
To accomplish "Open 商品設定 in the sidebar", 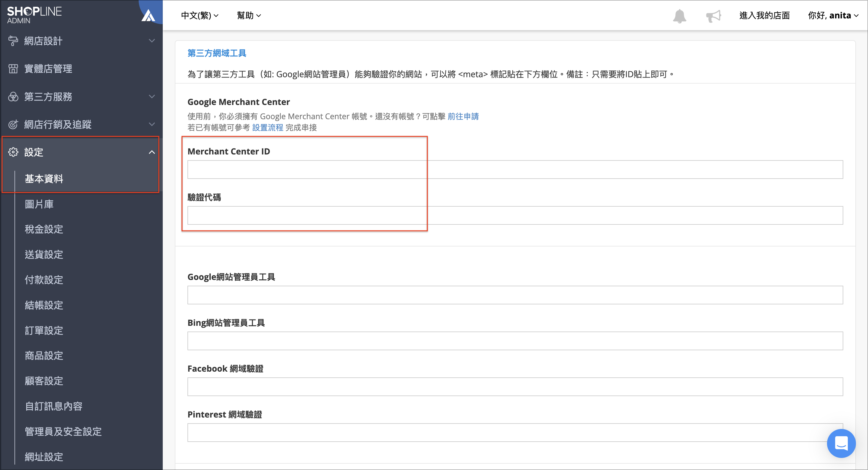I will coord(44,356).
